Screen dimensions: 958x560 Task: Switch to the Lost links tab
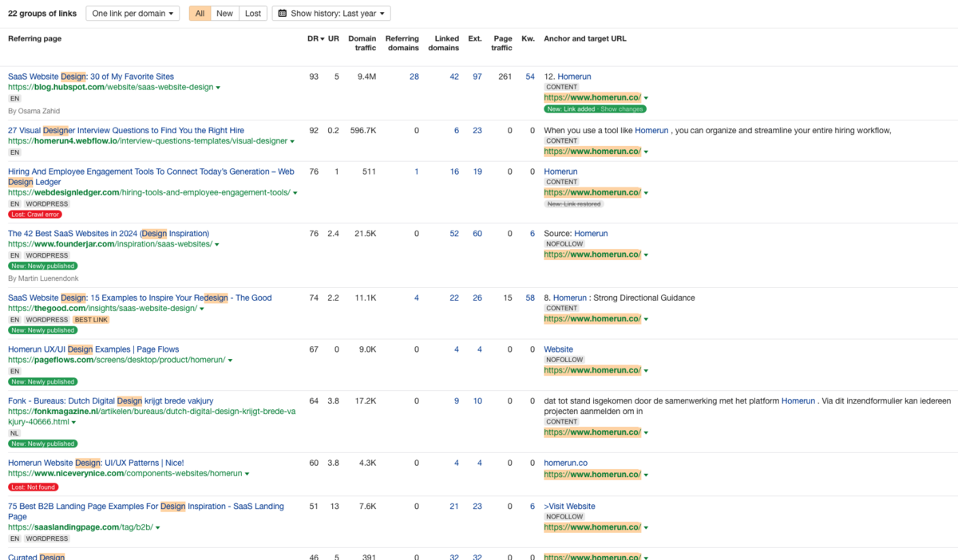coord(253,14)
